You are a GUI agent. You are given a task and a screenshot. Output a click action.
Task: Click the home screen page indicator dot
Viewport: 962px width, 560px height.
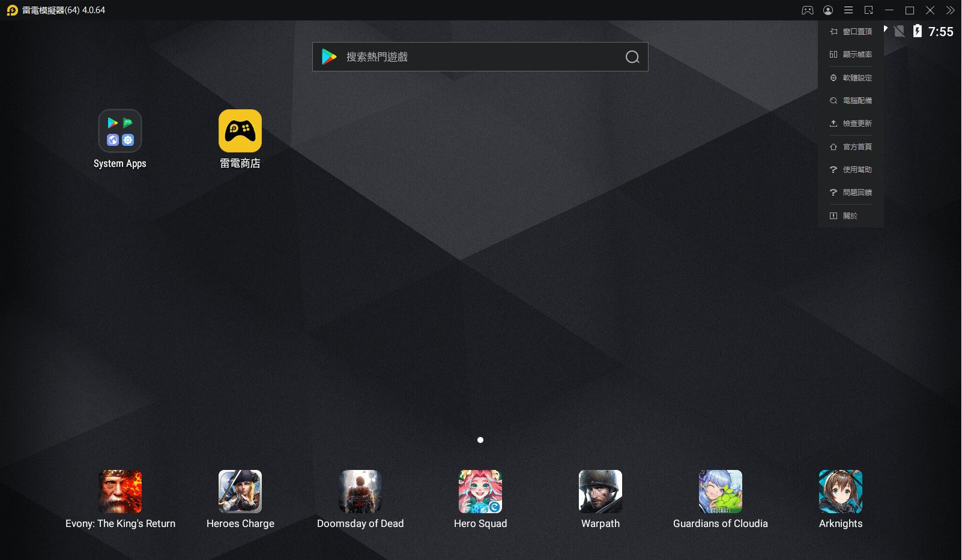click(480, 440)
